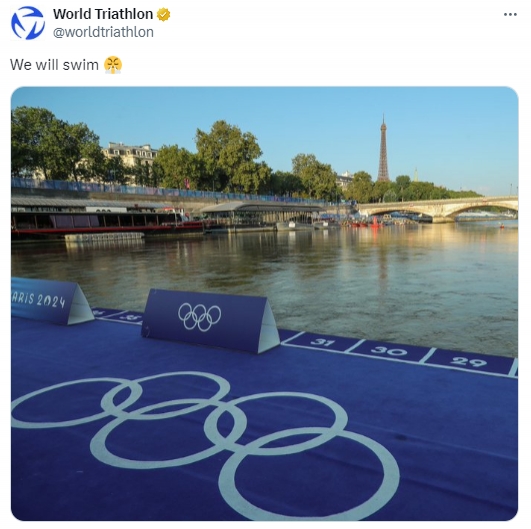Open the World Triathlon display name link
The image size is (531, 529).
103,14
